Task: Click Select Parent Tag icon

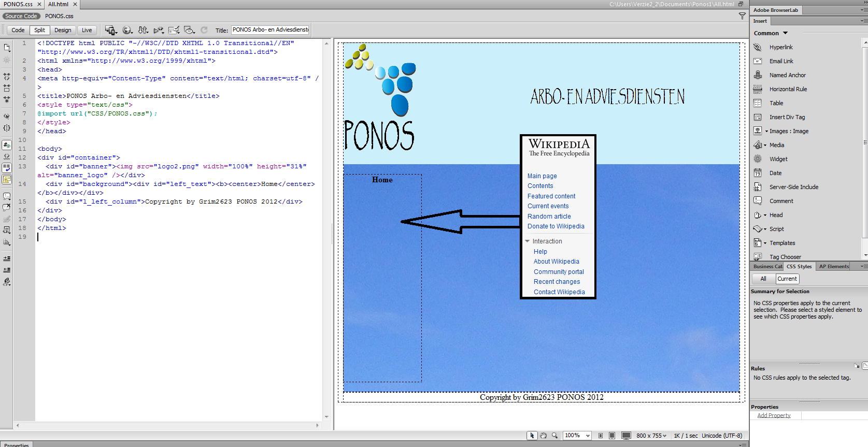Action: [x=7, y=117]
